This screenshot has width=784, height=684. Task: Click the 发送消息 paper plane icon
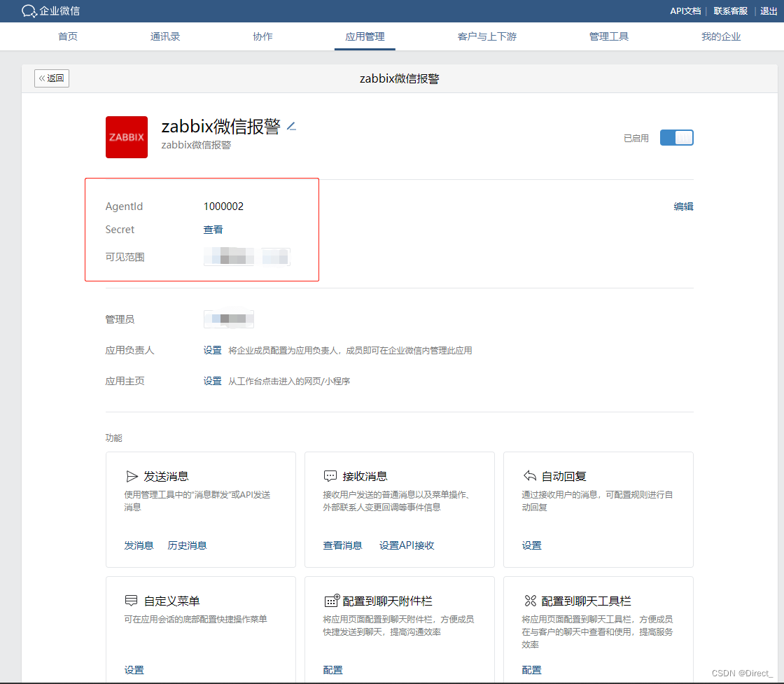click(x=132, y=476)
